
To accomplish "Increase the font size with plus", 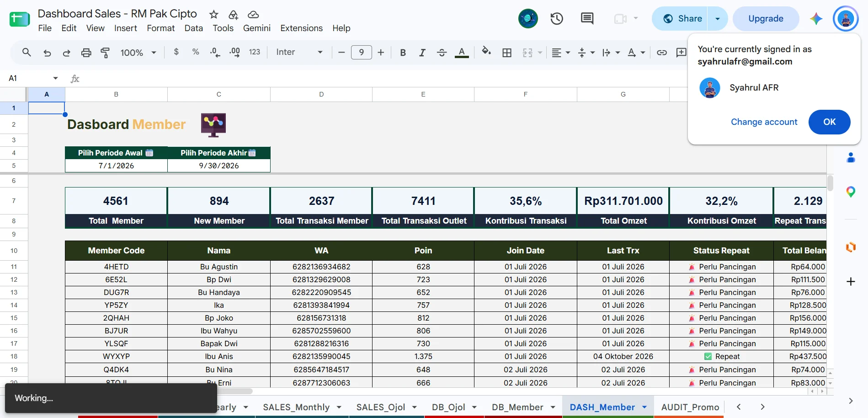I will point(381,52).
